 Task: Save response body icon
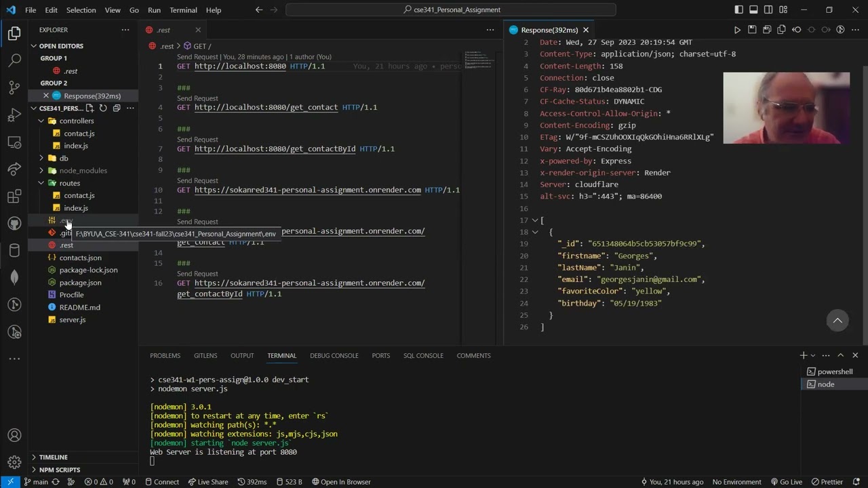767,30
